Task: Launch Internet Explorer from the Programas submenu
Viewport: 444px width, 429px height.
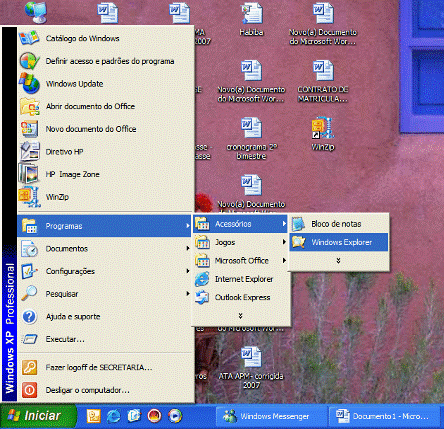Action: [240, 279]
